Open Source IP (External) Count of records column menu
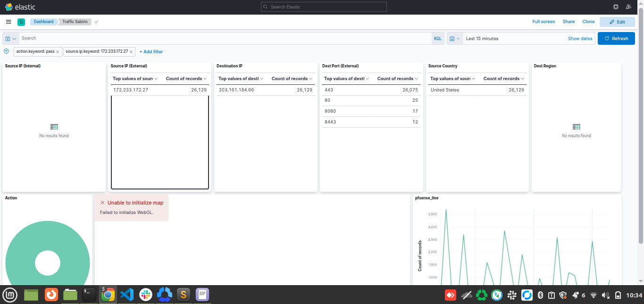The image size is (644, 304). pyautogui.click(x=186, y=79)
